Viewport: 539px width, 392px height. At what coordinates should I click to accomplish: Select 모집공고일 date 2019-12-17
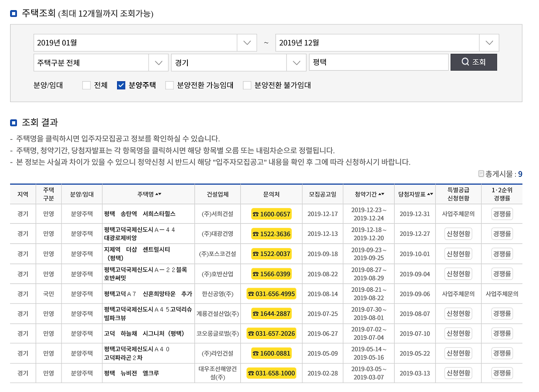tap(323, 214)
